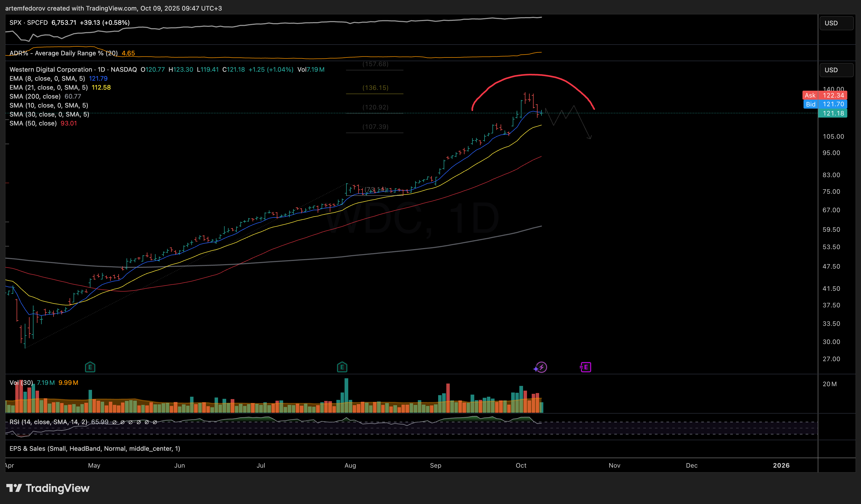Click the ADR% value 4.65

pos(128,53)
